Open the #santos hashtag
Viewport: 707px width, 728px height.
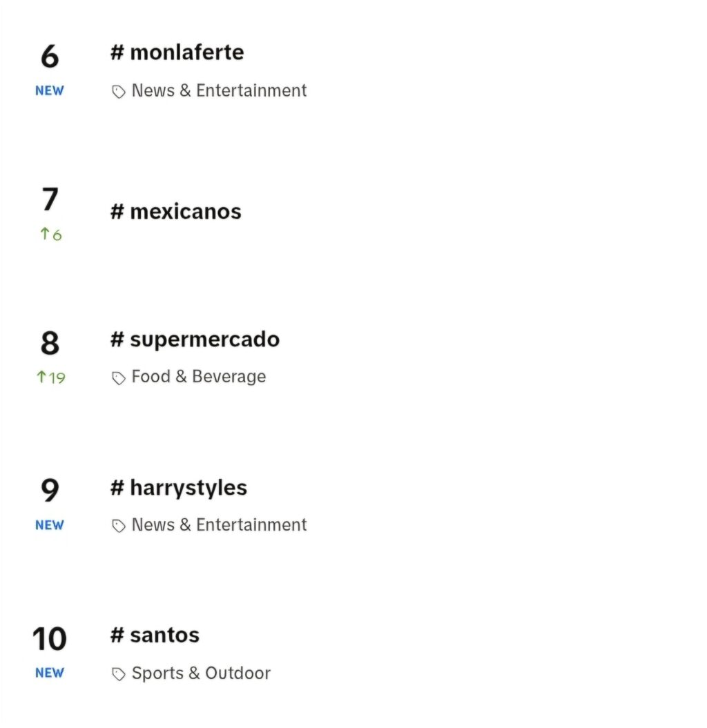[155, 635]
